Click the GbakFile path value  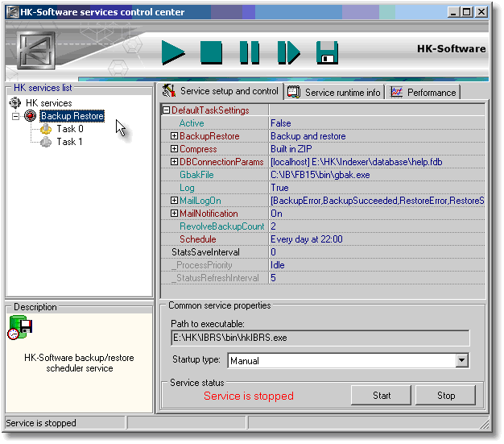320,175
